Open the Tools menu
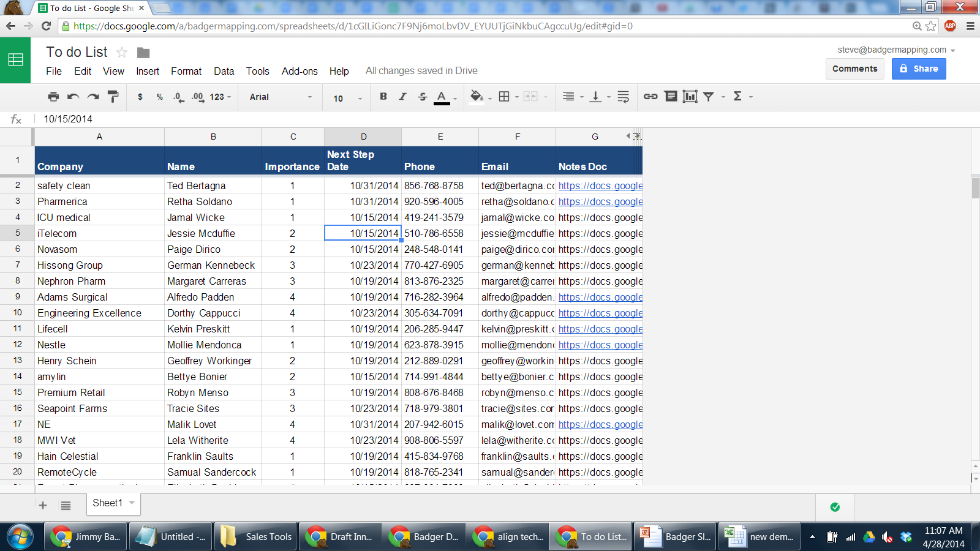This screenshot has width=980, height=551. [258, 71]
